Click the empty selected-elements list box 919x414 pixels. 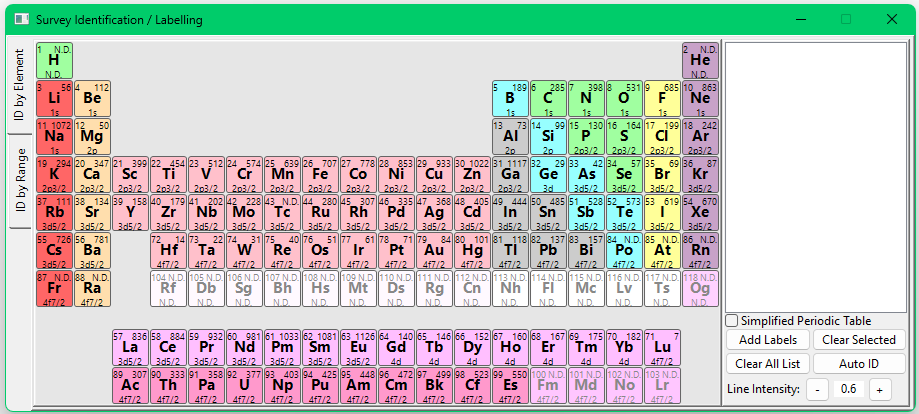coord(815,177)
